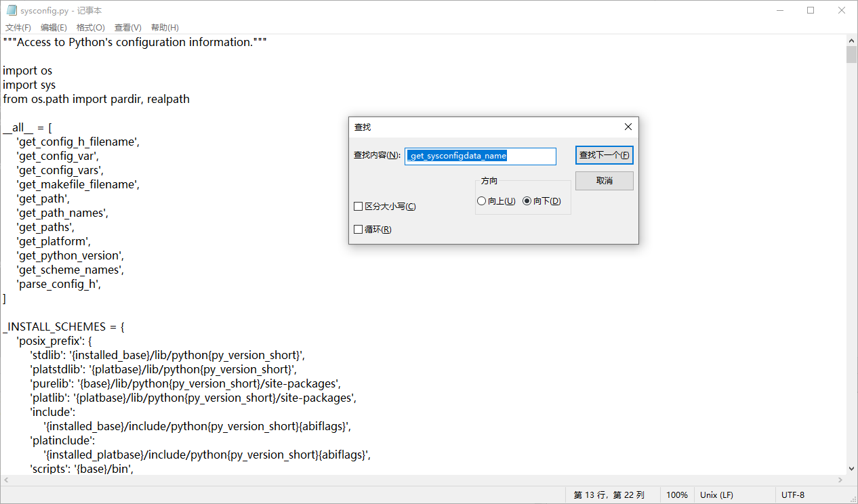Click the Unix (LF) line-ending indicator
858x504 pixels.
[x=716, y=495]
